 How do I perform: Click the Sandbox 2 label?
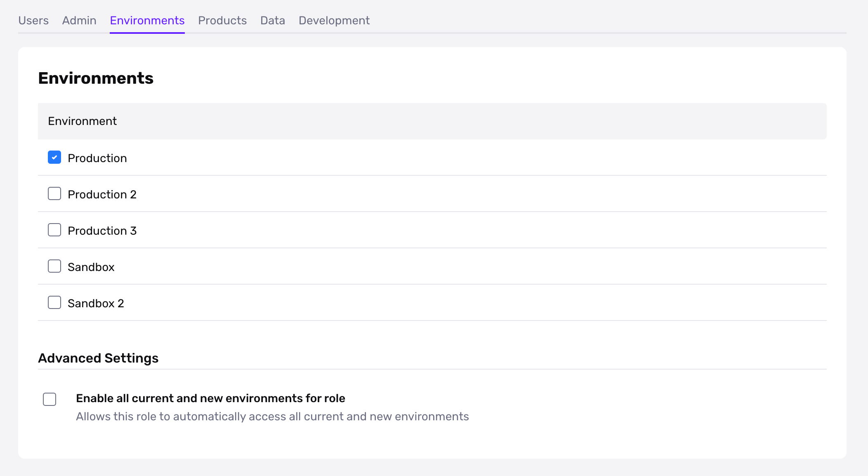96,304
